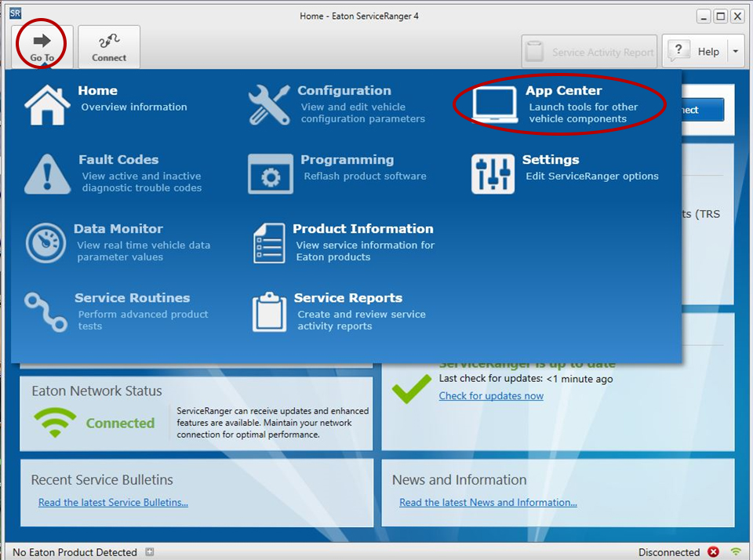Screen dimensions: 753x560
Task: Minimize the ServiceRanger window
Action: (x=704, y=16)
